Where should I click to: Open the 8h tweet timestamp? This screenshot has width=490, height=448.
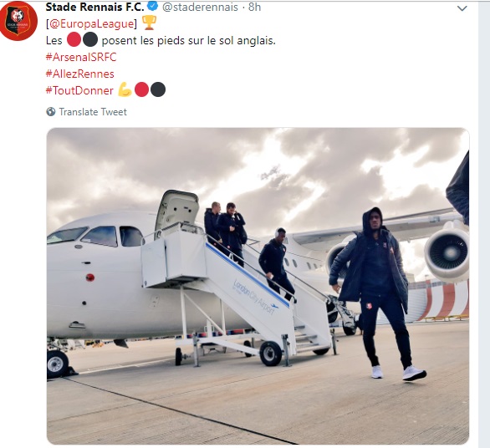point(255,7)
